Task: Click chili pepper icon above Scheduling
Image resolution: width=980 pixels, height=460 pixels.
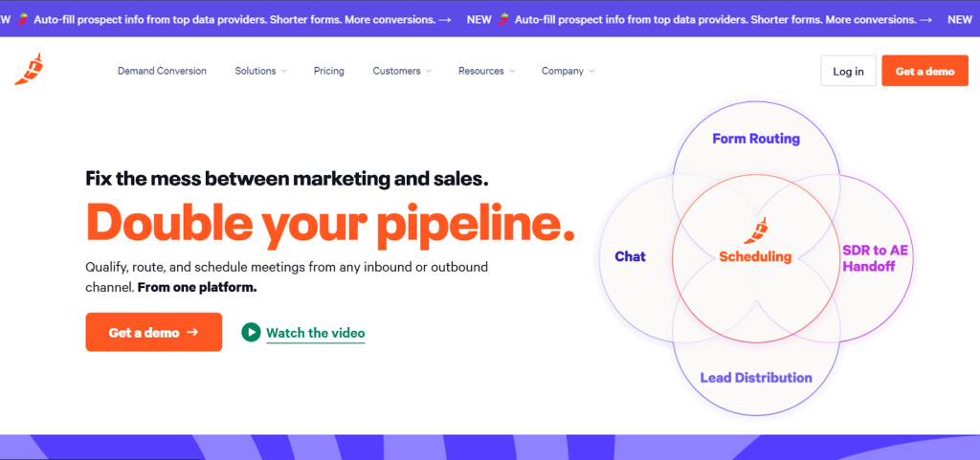Action: [758, 231]
